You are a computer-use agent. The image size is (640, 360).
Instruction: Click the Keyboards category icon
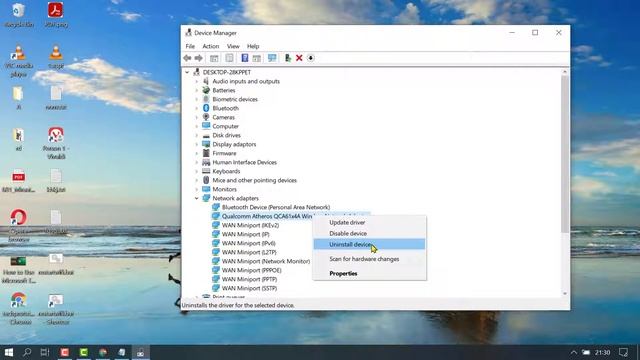(x=206, y=171)
